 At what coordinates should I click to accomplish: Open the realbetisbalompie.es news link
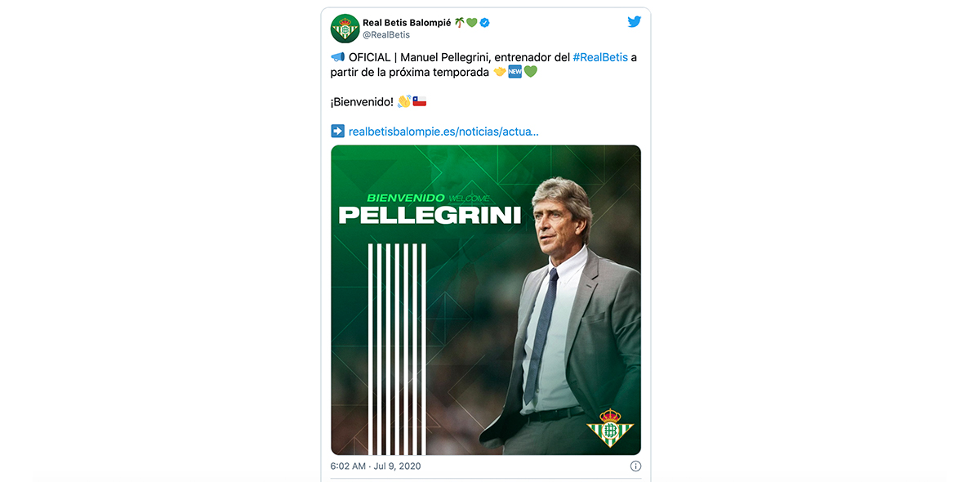(x=443, y=131)
